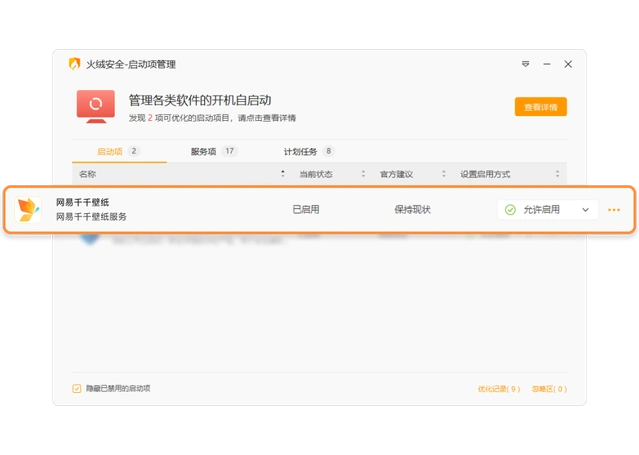Open the 优化记录 link
The height and width of the screenshot is (455, 639).
[499, 389]
